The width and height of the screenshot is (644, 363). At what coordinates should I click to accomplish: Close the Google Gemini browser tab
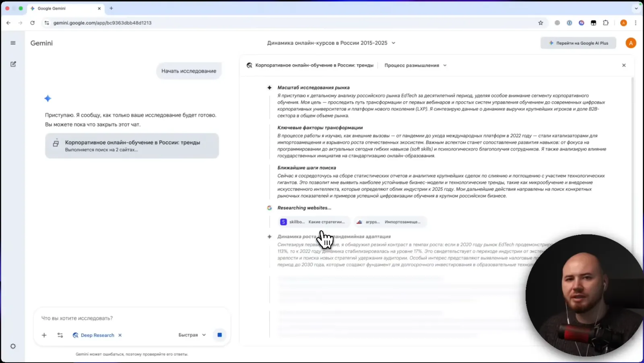click(99, 8)
